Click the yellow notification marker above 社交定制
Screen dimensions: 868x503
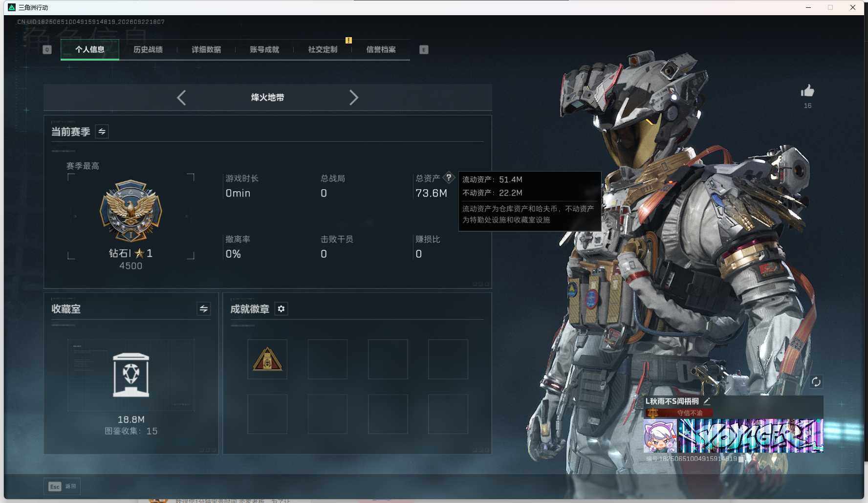pyautogui.click(x=348, y=40)
